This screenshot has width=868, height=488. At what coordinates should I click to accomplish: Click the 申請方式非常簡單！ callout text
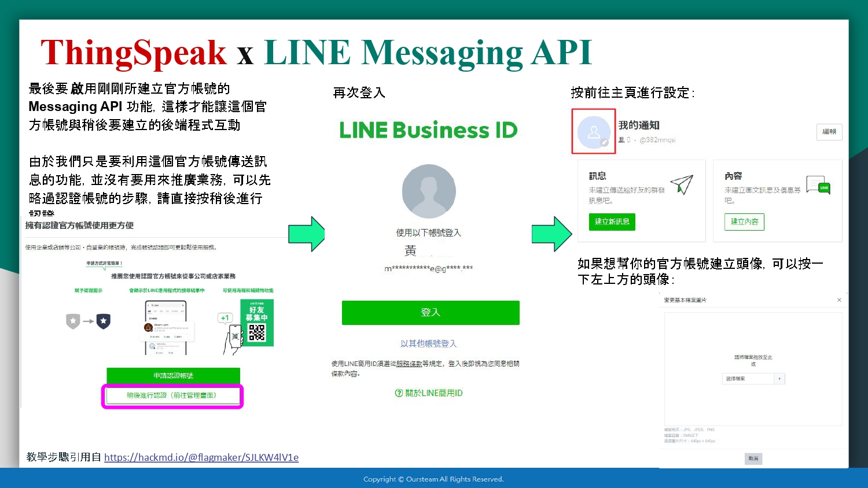(x=105, y=264)
